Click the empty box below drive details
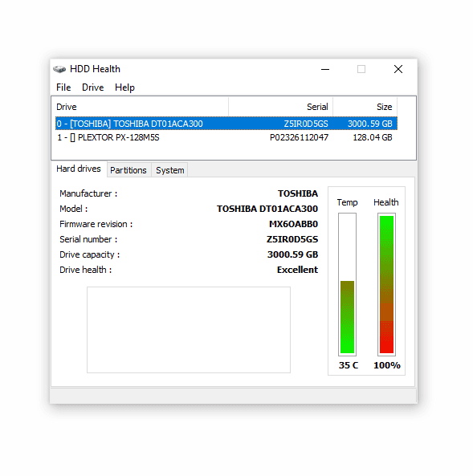 (x=189, y=330)
